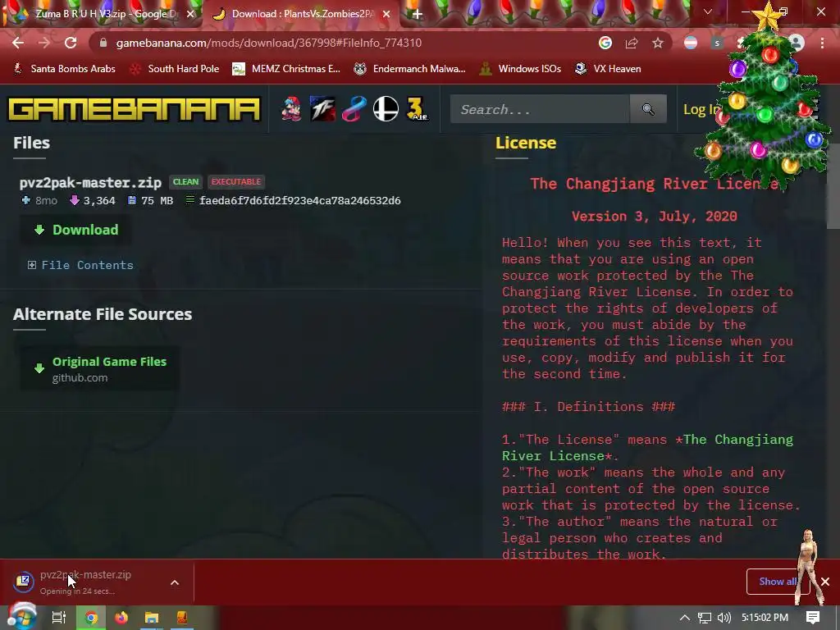Open Santa Bombs Arabs bookmark
The height and width of the screenshot is (630, 840).
[x=65, y=69]
